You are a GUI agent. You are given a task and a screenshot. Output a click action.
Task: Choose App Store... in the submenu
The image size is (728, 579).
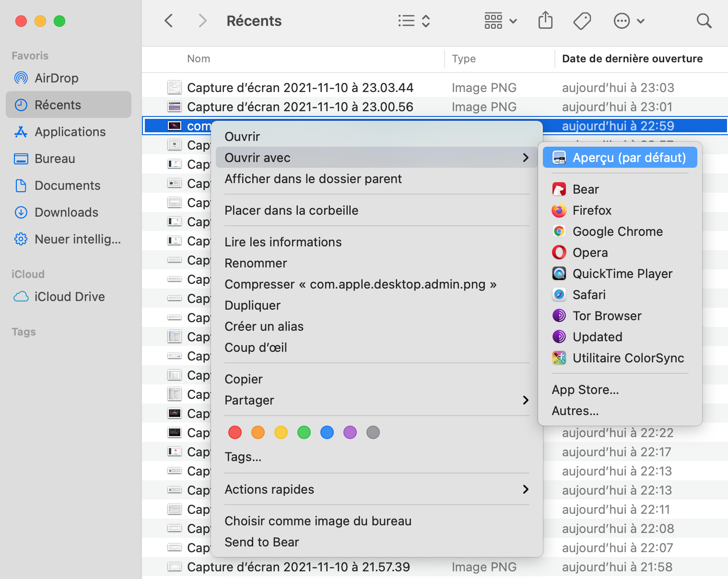[x=620, y=390]
